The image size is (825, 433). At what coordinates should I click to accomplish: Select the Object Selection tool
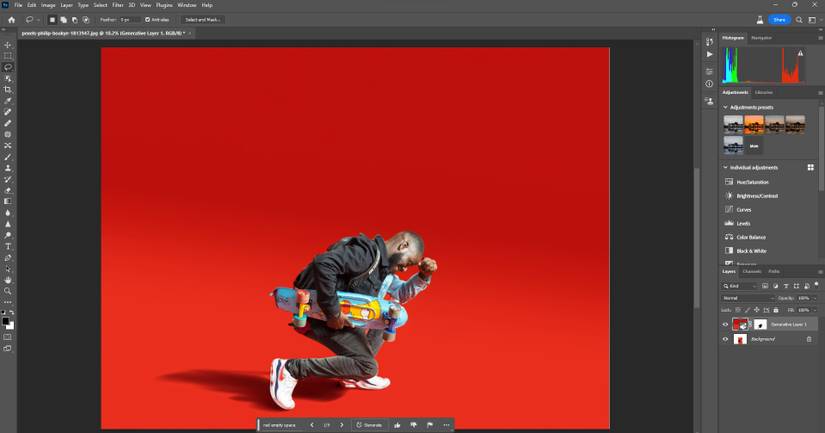point(7,78)
